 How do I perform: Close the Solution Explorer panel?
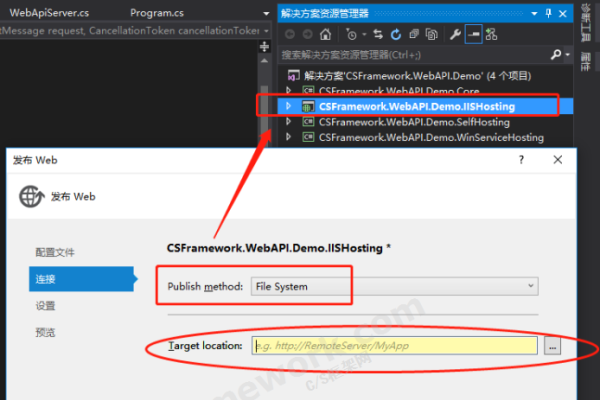(x=563, y=14)
